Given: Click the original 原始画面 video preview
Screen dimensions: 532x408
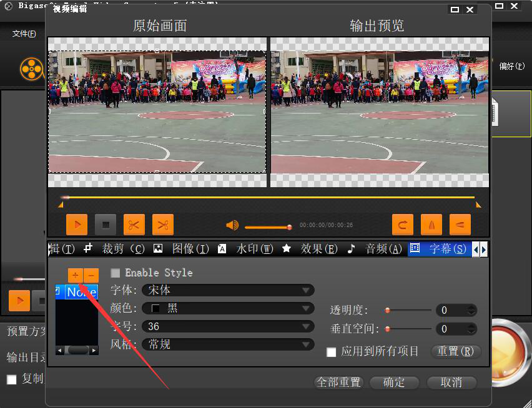Looking at the screenshot, I should click(x=157, y=112).
